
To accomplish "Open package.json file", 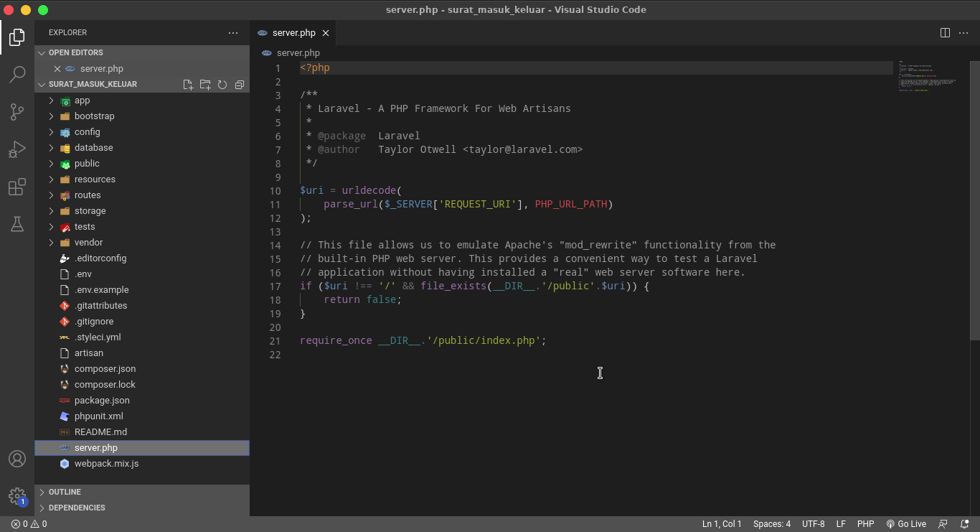I will coord(142,401).
